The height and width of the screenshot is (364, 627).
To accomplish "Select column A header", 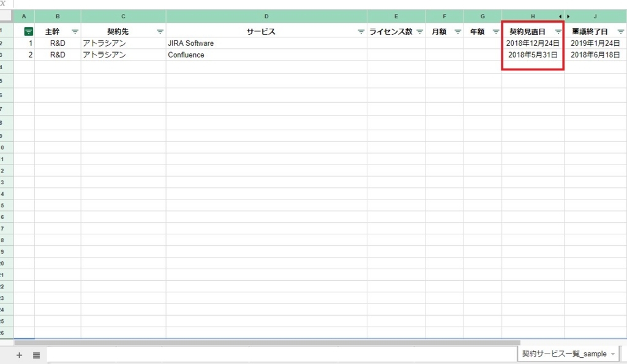I will (24, 17).
